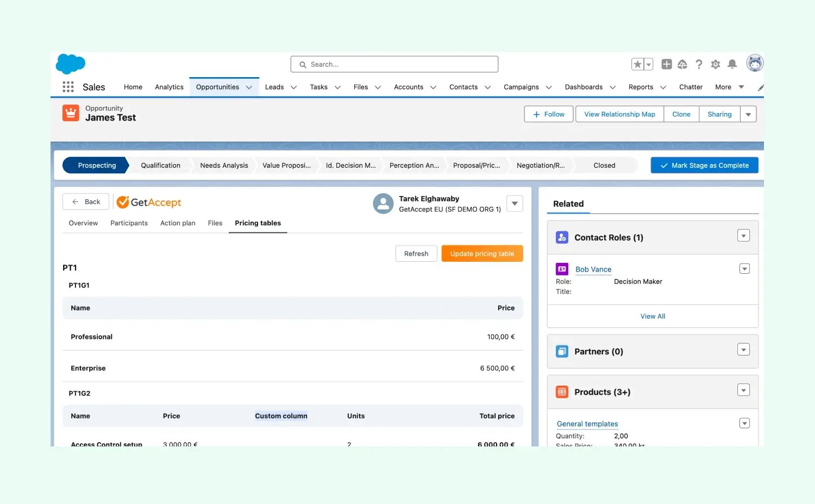
Task: Click Update pricing table button
Action: pyautogui.click(x=482, y=254)
